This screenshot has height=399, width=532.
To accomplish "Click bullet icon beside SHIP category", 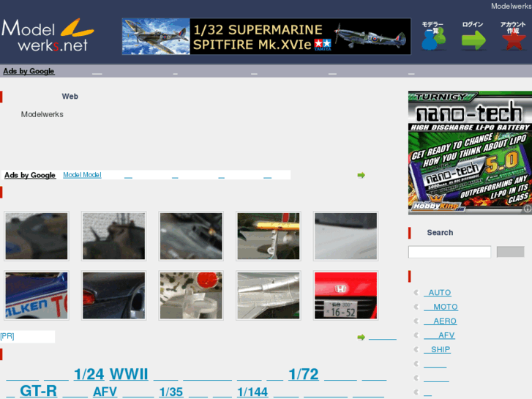I will [416, 350].
